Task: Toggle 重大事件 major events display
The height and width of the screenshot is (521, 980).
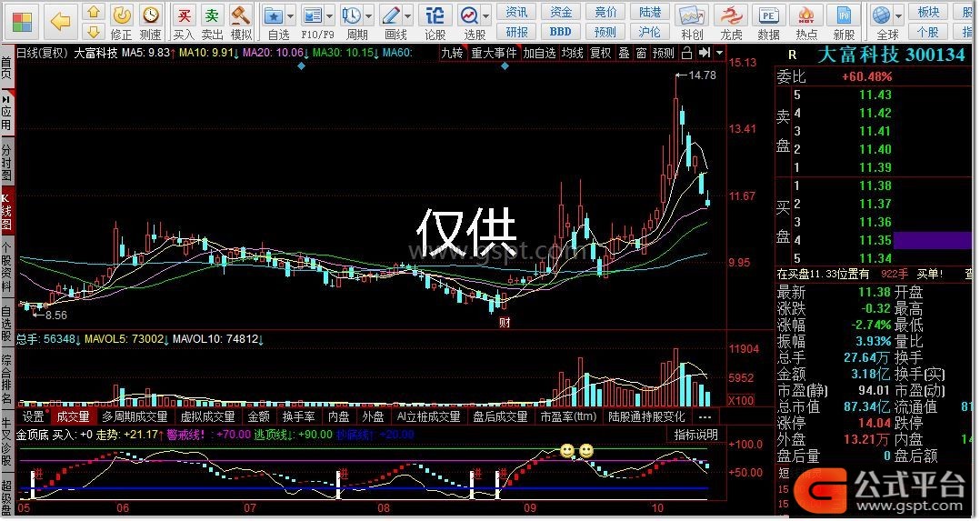Action: point(494,53)
